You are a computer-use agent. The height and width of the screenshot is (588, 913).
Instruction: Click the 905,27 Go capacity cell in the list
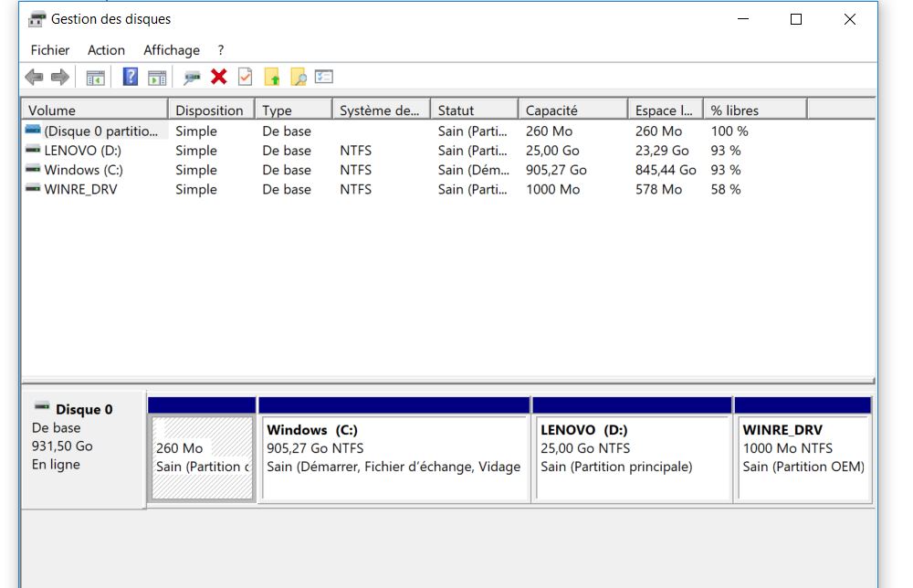(x=556, y=170)
